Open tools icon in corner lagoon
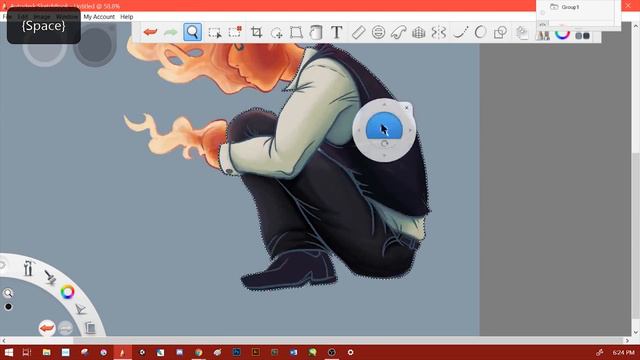This screenshot has width=640, height=360. (28, 268)
